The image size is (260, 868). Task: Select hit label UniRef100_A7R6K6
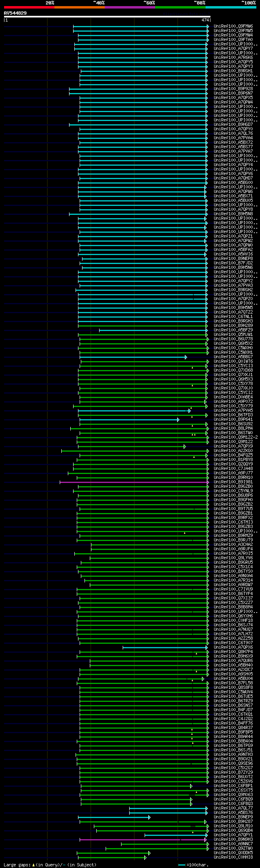pos(233,58)
